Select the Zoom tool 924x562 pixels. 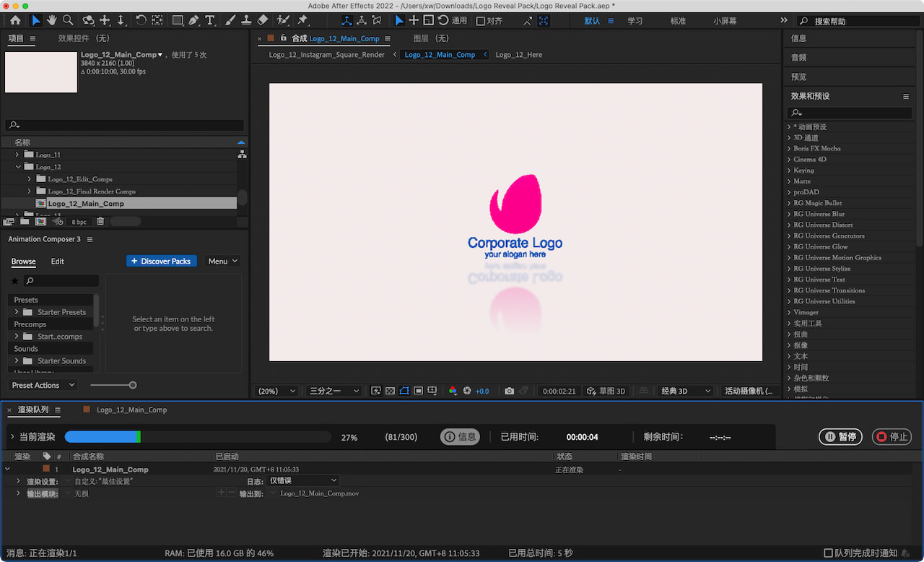click(x=68, y=20)
